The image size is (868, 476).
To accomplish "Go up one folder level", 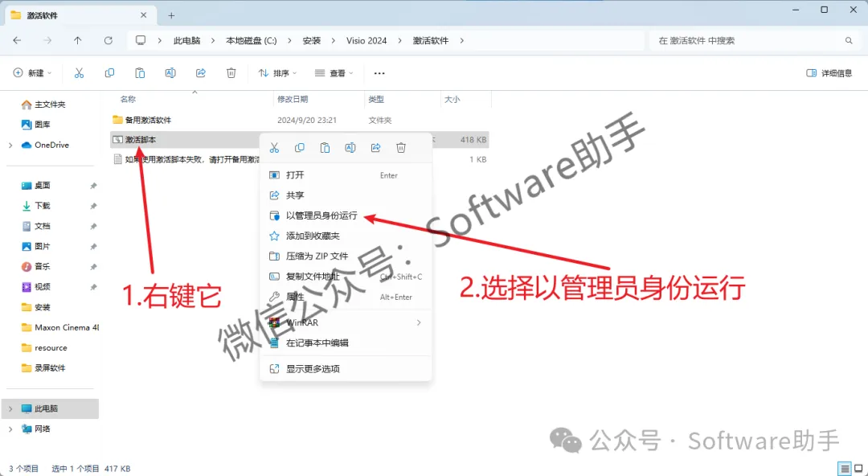I will click(x=77, y=40).
